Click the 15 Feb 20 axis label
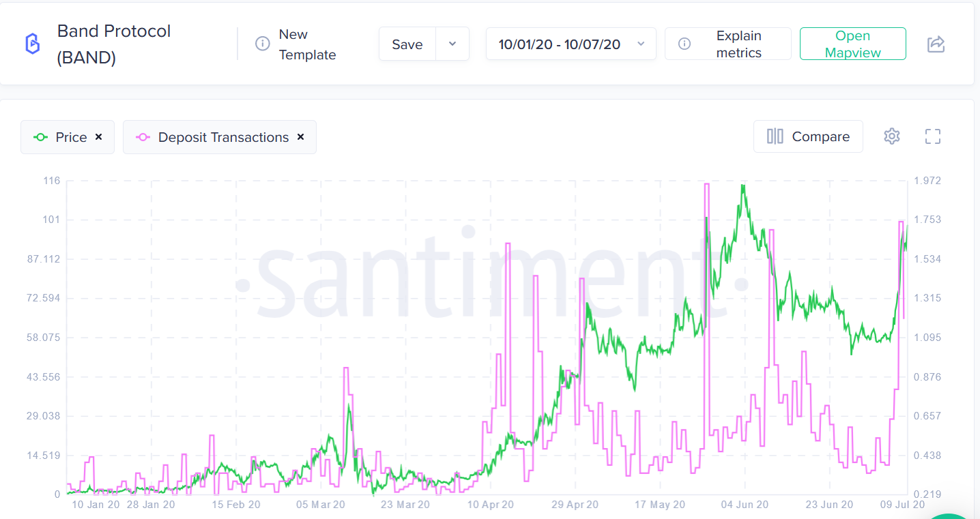980x519 pixels. click(236, 505)
